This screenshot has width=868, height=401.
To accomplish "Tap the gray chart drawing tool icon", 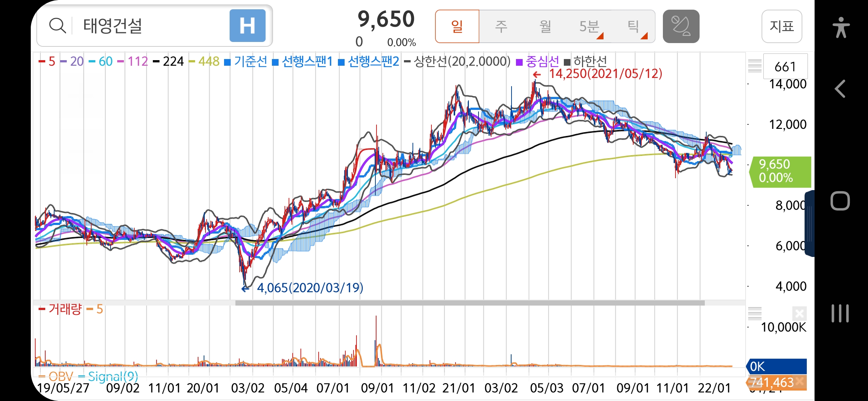I will 681,26.
